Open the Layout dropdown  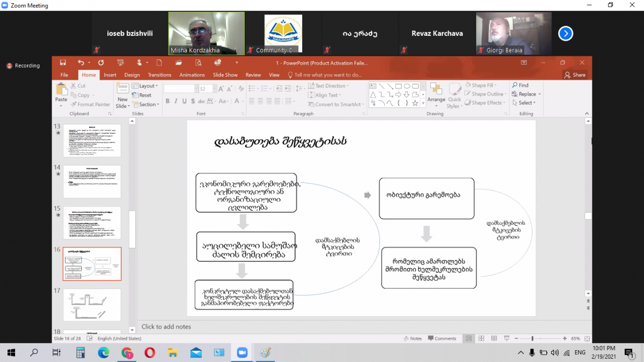coord(145,86)
